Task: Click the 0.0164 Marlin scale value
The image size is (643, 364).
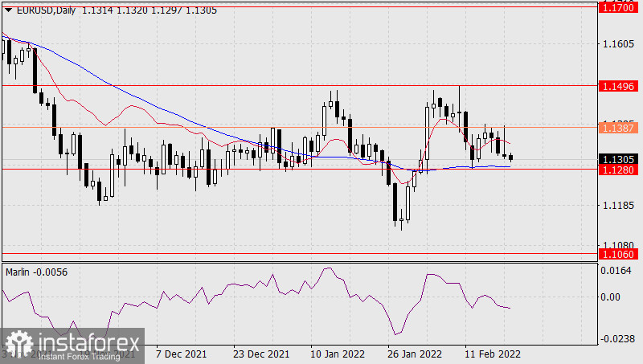Action: click(x=617, y=271)
